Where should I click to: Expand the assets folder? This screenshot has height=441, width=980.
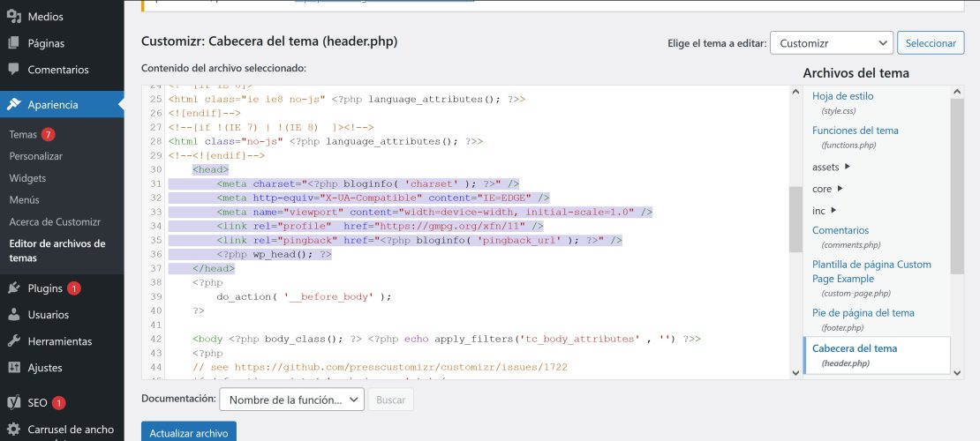tap(832, 167)
